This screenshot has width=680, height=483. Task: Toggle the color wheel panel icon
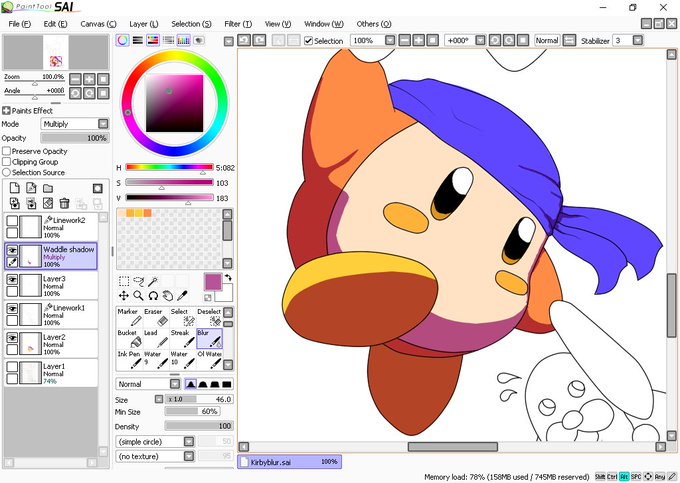[x=123, y=40]
